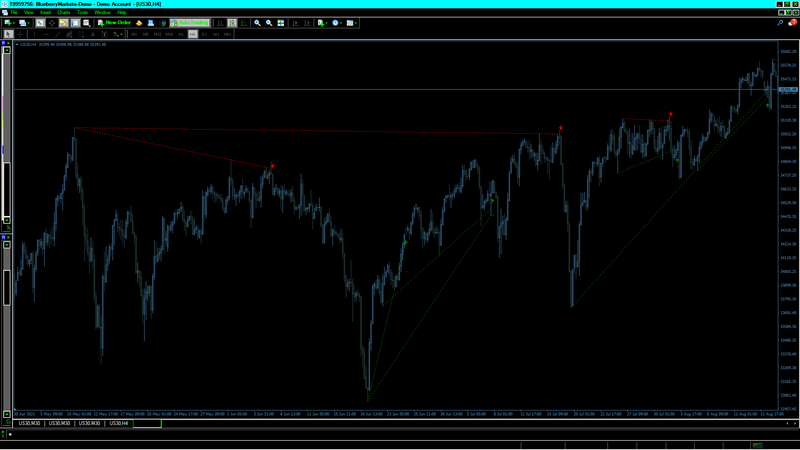Switch chart to candlesticks type
Image resolution: width=800 pixels, height=450 pixels.
232,23
